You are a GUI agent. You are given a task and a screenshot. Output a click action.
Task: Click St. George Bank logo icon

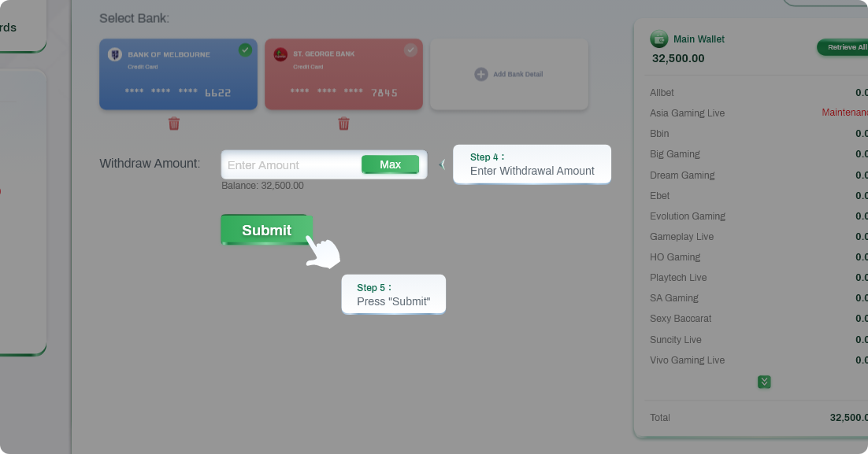tap(280, 54)
